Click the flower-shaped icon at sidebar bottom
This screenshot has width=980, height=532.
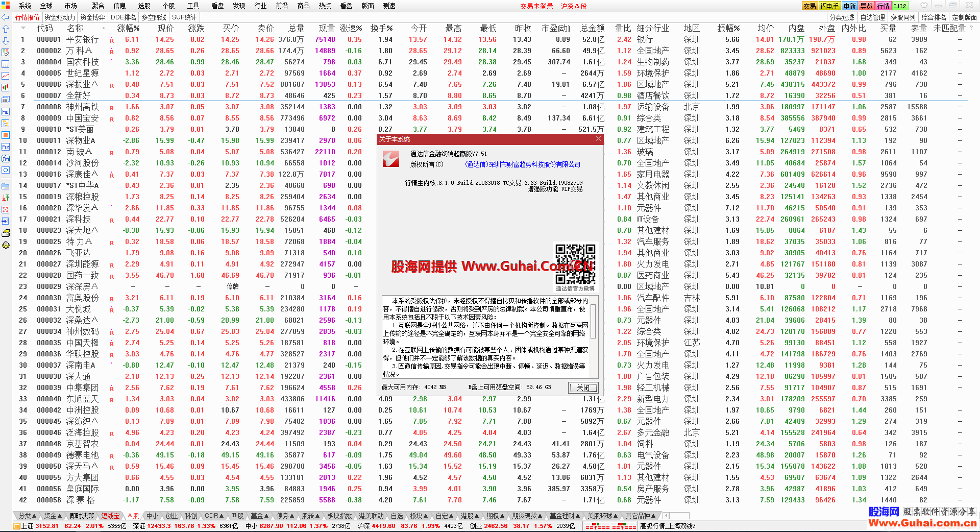pyautogui.click(x=6, y=245)
